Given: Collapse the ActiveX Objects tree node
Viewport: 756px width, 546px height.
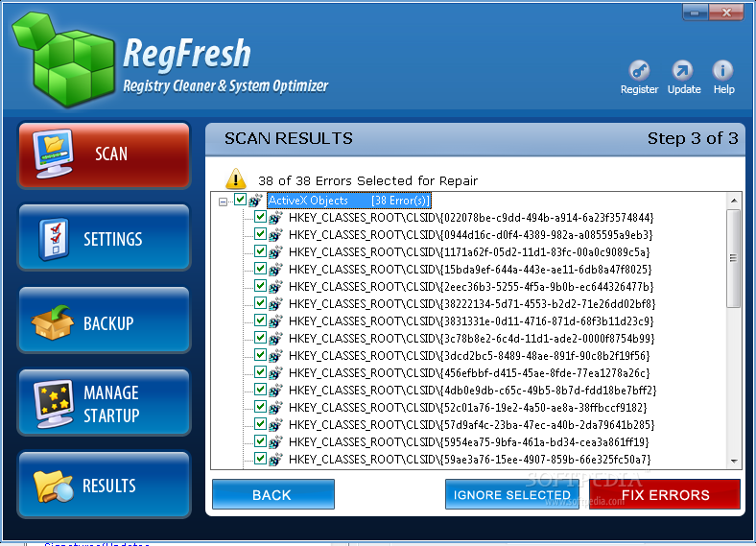Looking at the screenshot, I should pos(223,202).
